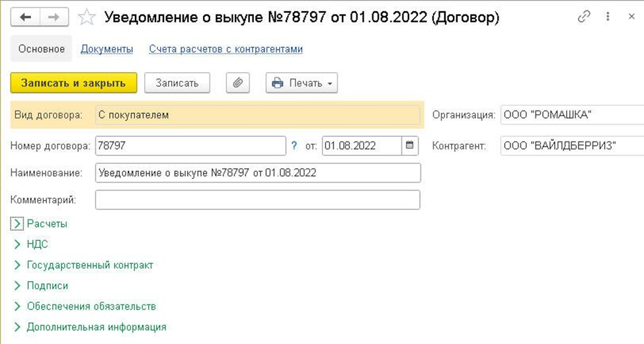Click the forward navigation arrow

[x=57, y=18]
